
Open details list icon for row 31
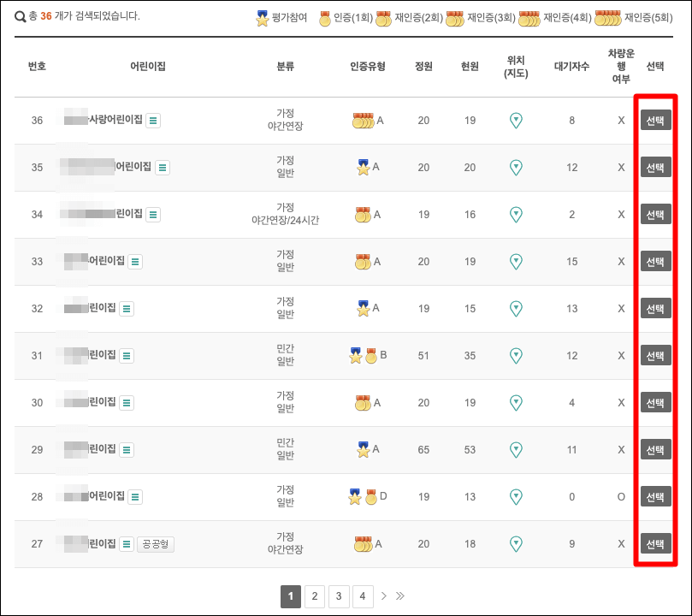click(127, 356)
